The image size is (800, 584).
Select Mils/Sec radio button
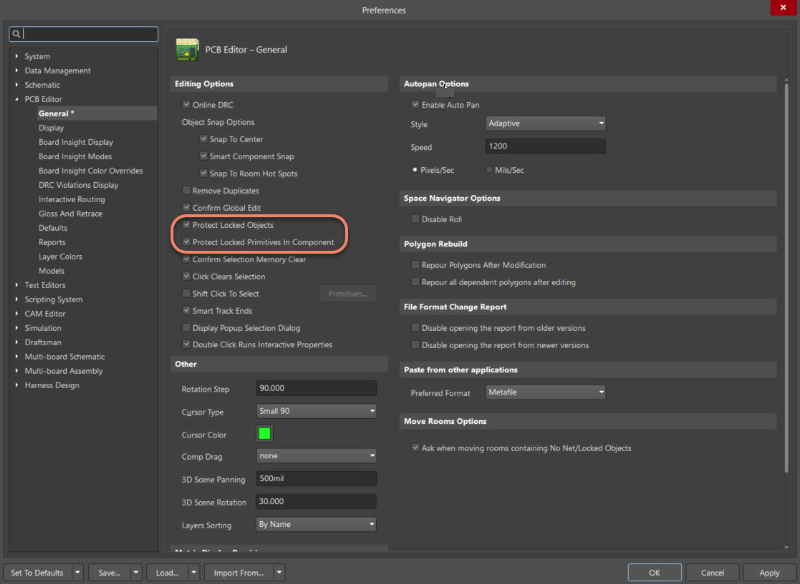489,170
